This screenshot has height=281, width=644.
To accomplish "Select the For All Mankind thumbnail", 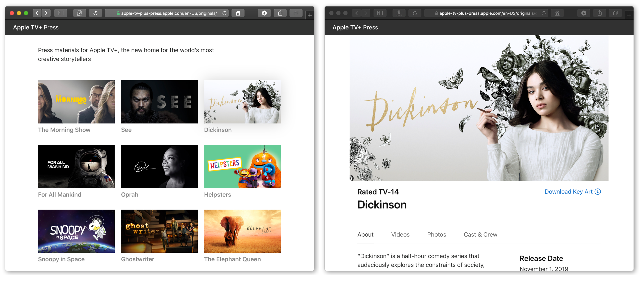I will click(76, 166).
